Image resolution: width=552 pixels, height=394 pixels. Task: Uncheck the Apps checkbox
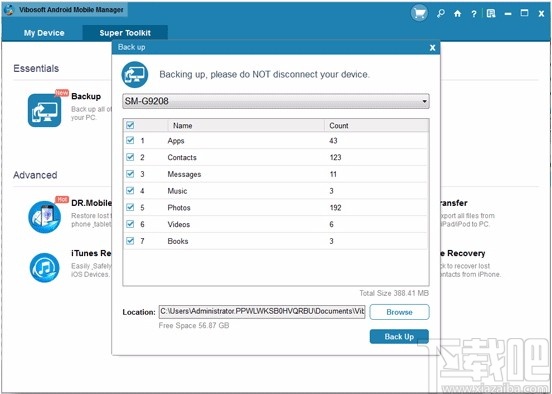point(130,140)
